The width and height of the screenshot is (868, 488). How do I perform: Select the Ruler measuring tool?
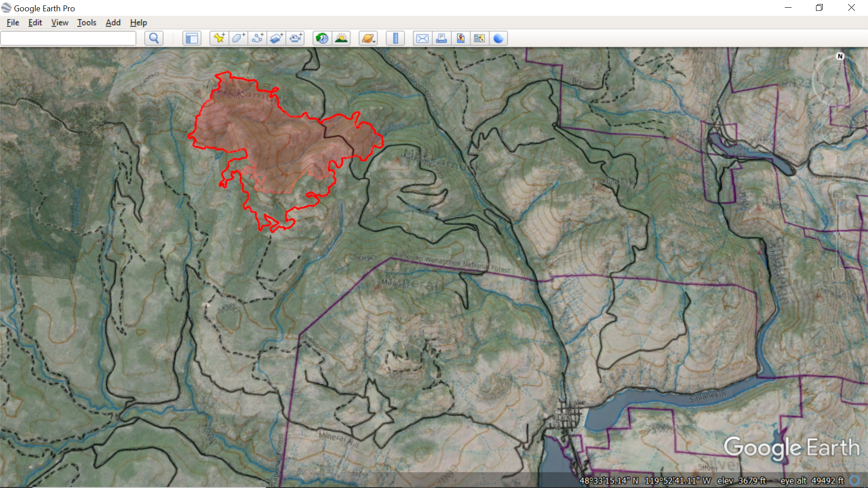pos(395,38)
